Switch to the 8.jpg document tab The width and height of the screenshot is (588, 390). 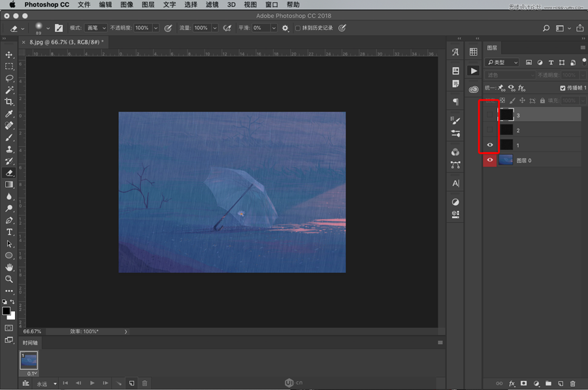coord(65,42)
